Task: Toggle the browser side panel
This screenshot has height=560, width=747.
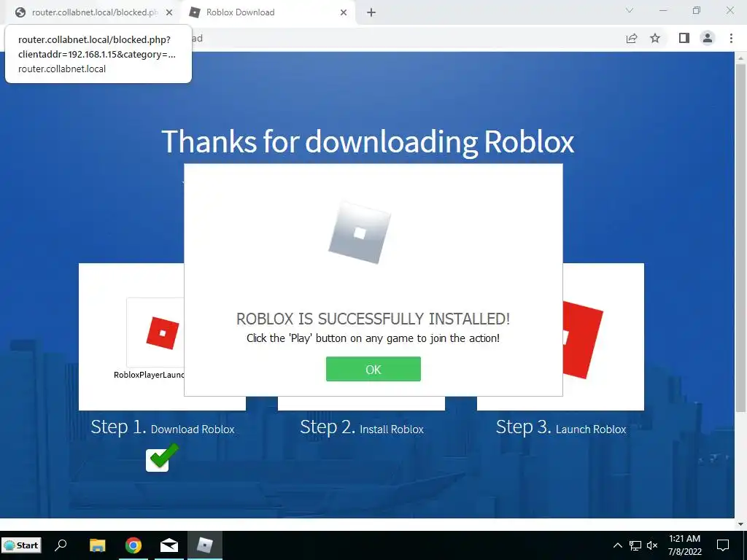Action: pyautogui.click(x=684, y=38)
